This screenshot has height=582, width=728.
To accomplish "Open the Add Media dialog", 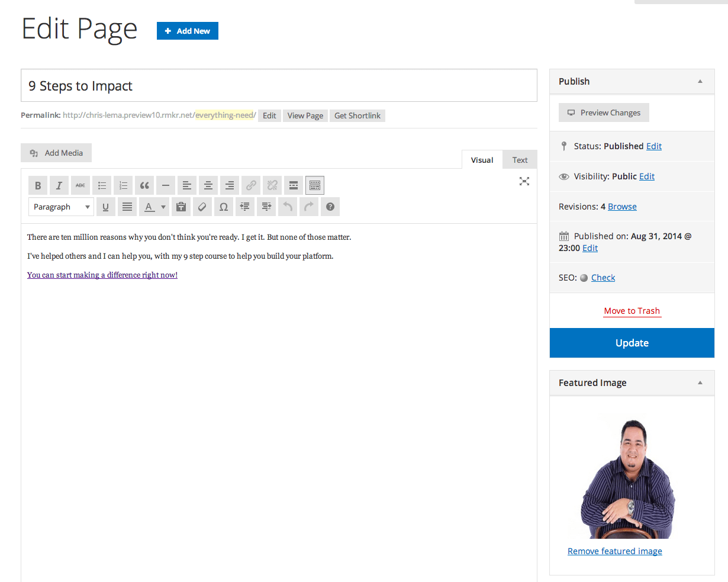I will coord(56,152).
